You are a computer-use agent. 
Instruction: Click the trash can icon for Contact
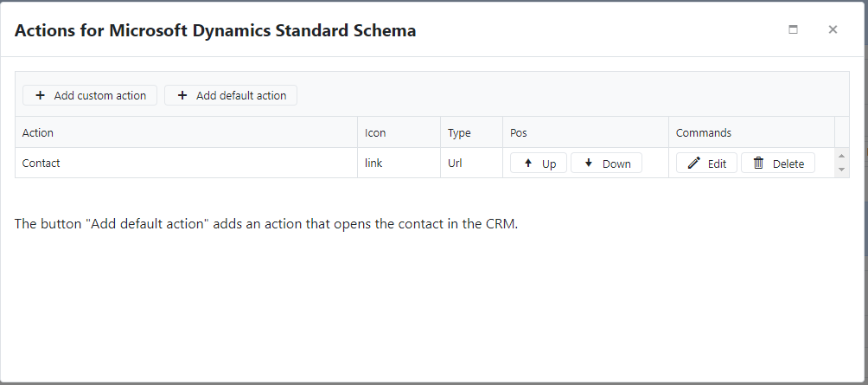tap(758, 163)
